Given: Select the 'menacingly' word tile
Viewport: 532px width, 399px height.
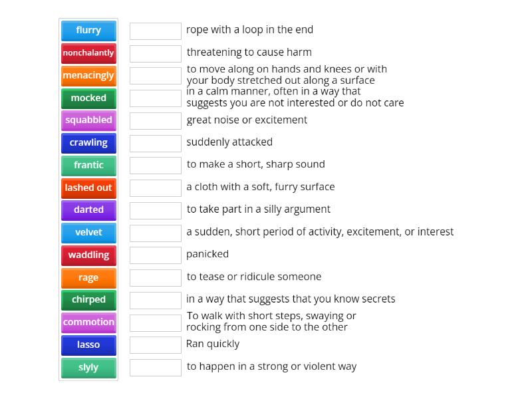Looking at the screenshot, I should tap(88, 76).
